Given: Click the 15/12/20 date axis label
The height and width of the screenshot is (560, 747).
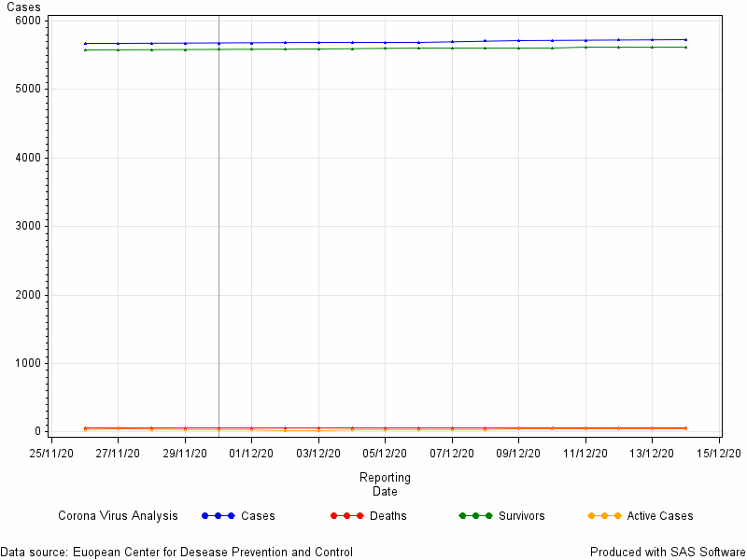Looking at the screenshot, I should coord(718,453).
